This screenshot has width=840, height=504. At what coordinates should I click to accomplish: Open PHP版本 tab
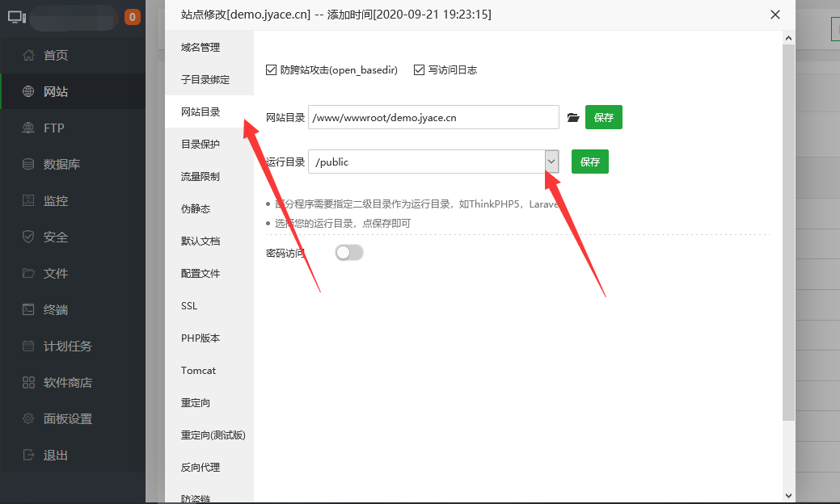click(209, 338)
